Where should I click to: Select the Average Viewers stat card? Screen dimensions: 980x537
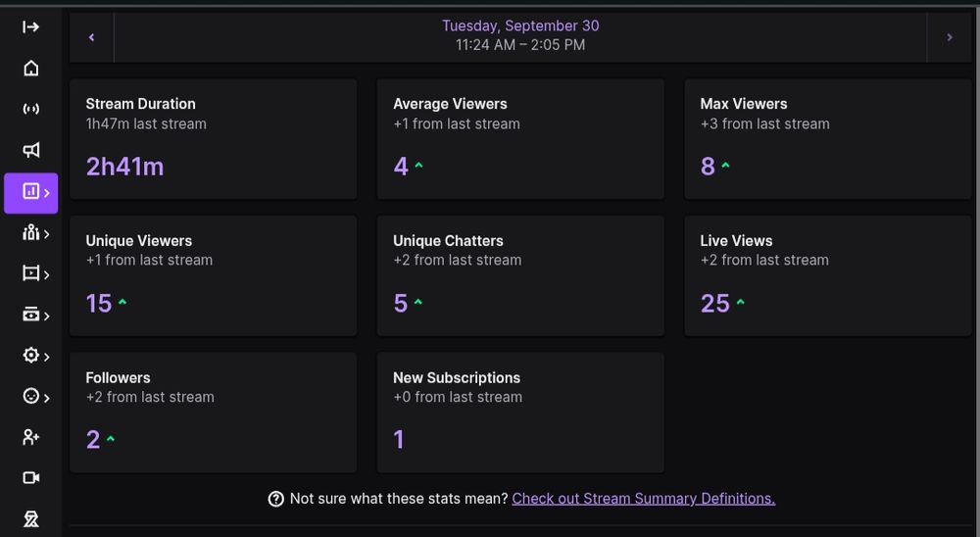click(520, 139)
